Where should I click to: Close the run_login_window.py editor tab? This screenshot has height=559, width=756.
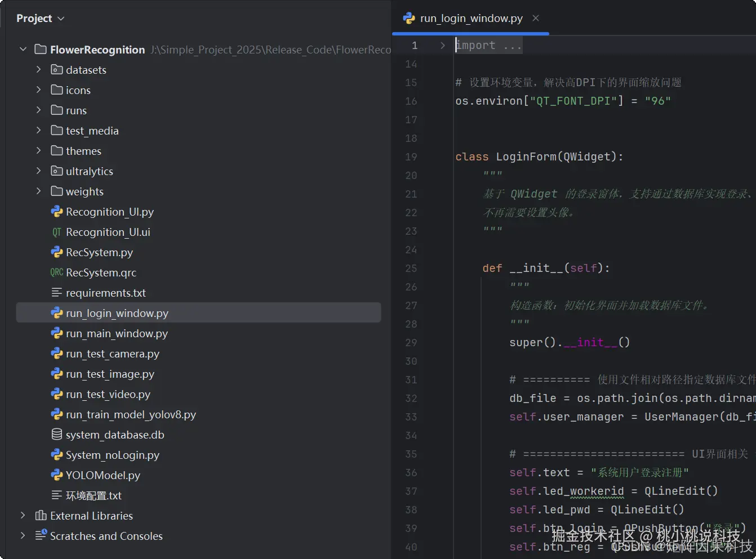[536, 19]
